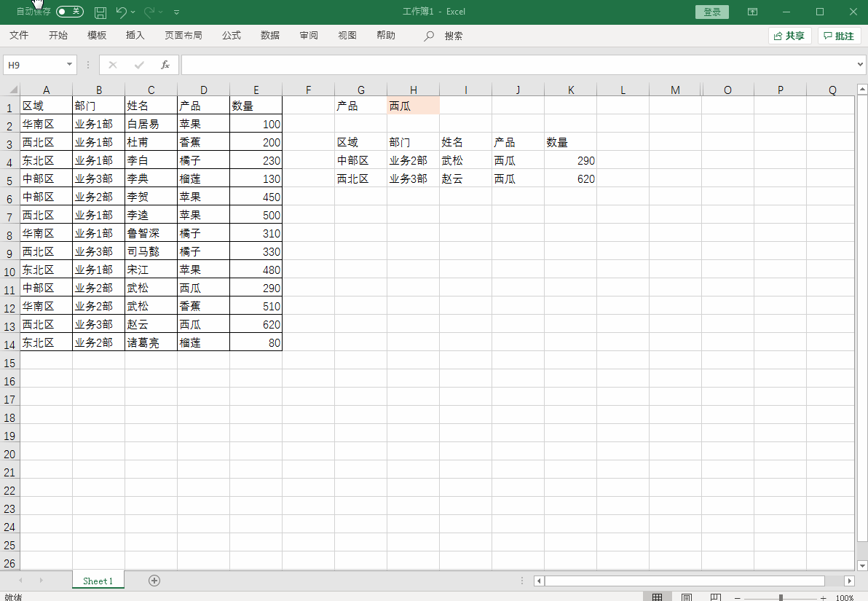Click the Sheet1 tab
Screen dimensions: 868x601
(98, 581)
